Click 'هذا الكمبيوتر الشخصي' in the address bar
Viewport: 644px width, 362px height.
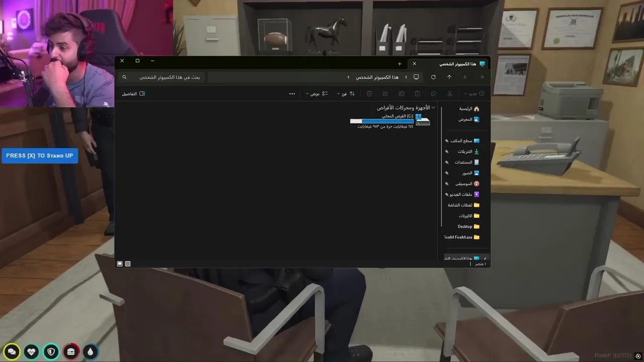point(377,77)
